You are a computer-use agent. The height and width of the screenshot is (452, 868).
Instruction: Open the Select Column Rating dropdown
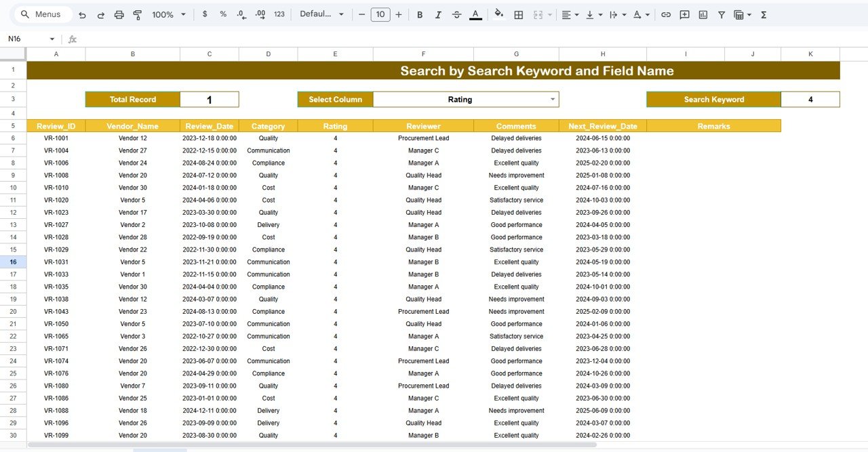(x=554, y=99)
